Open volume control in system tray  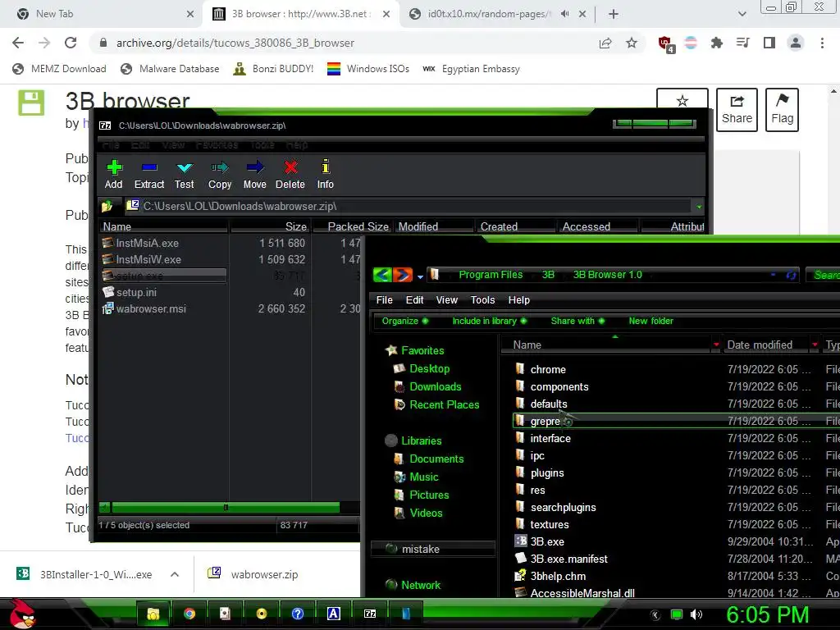click(696, 614)
